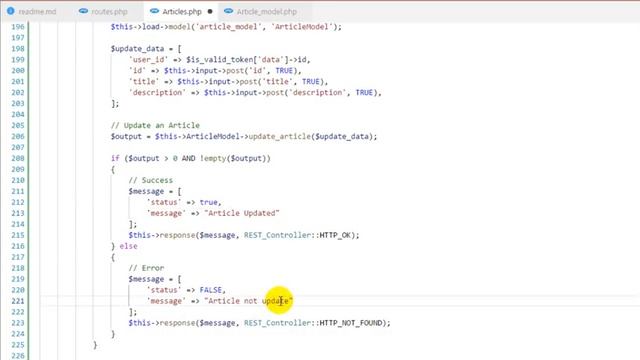Click 'ArticleModel' string on line 196
This screenshot has width=640, height=360.
click(x=302, y=27)
